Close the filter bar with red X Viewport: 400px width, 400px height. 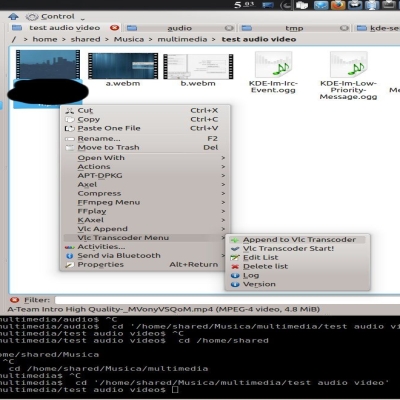(x=14, y=300)
